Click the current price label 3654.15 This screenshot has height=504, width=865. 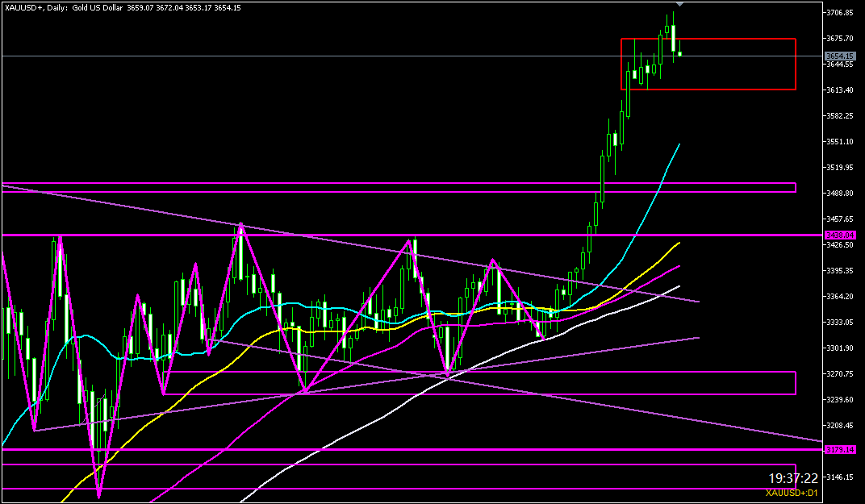pos(839,56)
